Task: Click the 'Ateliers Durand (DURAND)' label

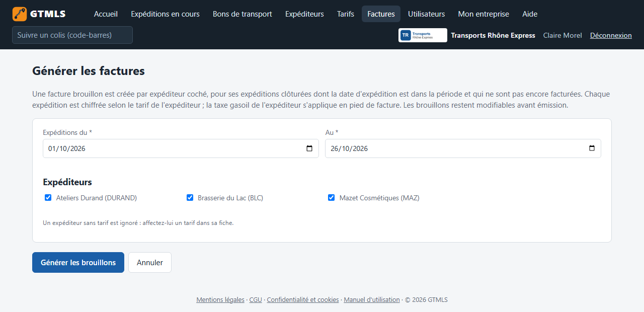Action: [97, 198]
